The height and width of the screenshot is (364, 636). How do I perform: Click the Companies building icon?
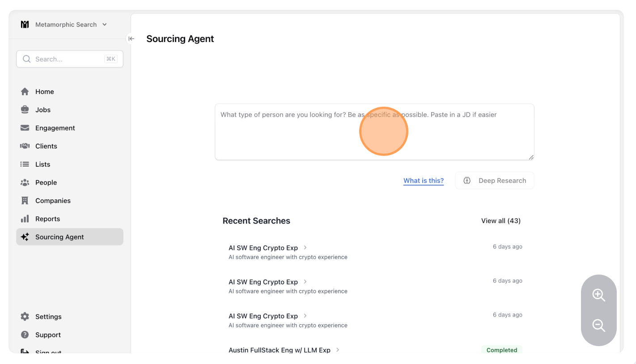[x=25, y=201]
